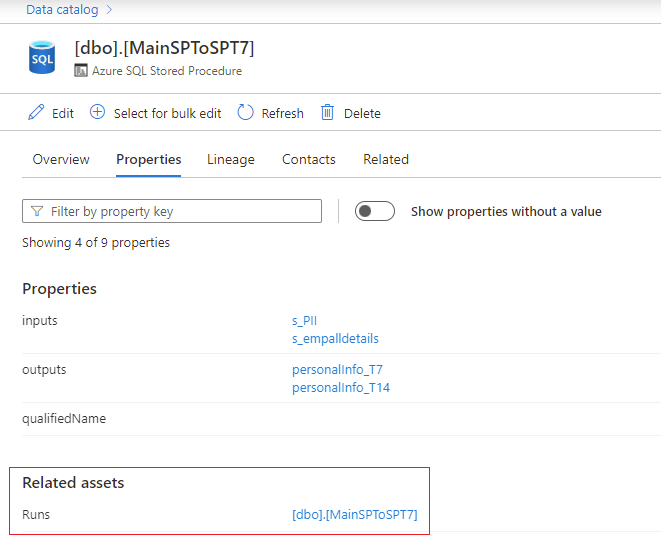Click the Delete trash can icon
661x539 pixels.
tap(327, 113)
